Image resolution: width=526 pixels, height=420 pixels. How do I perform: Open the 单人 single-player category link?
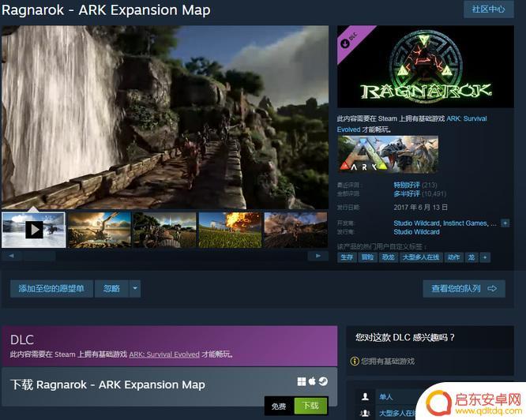(385, 397)
